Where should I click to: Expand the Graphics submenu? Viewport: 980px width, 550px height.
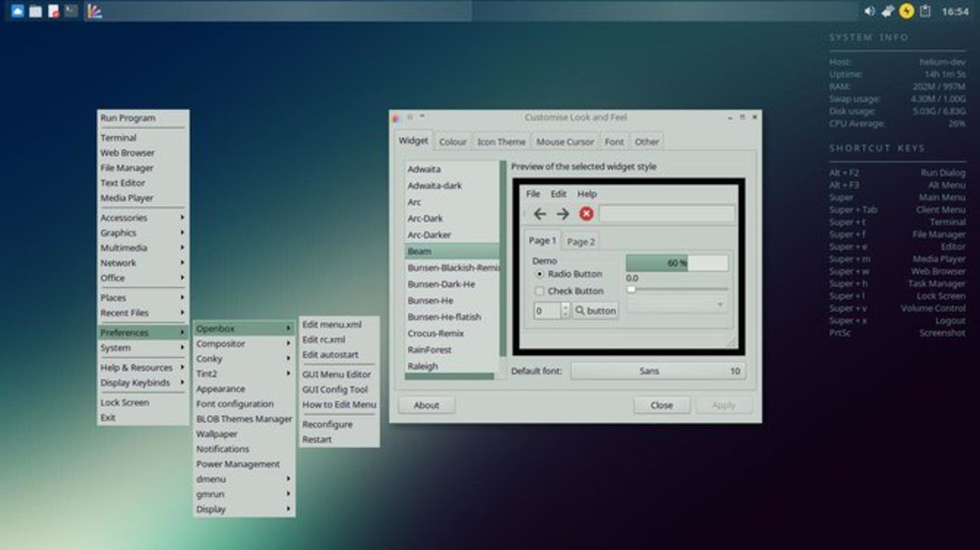pos(142,233)
